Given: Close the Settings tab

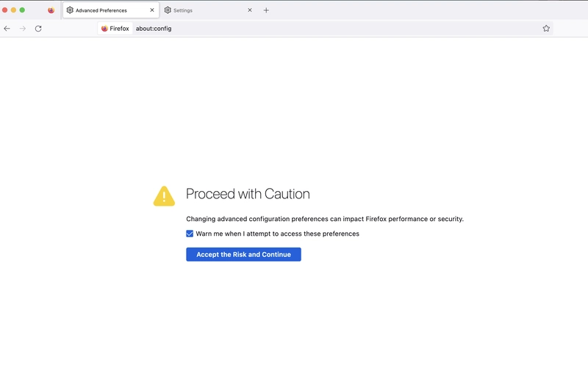Looking at the screenshot, I should pyautogui.click(x=250, y=10).
